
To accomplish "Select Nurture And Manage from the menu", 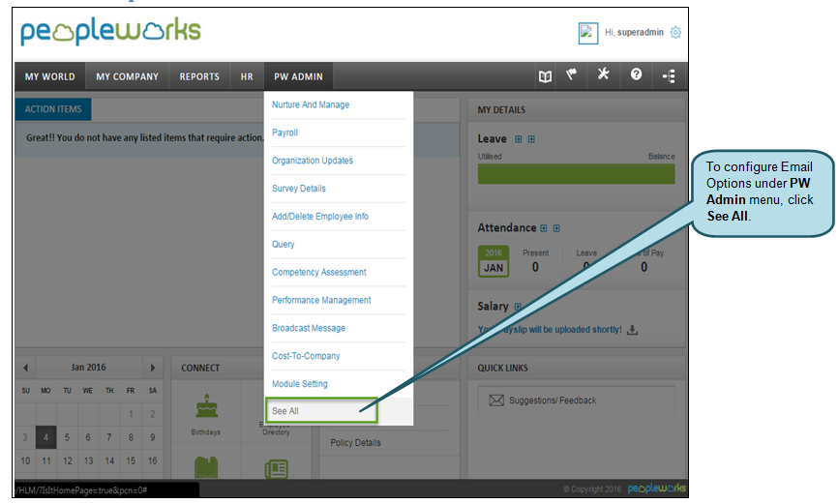I will pyautogui.click(x=311, y=104).
